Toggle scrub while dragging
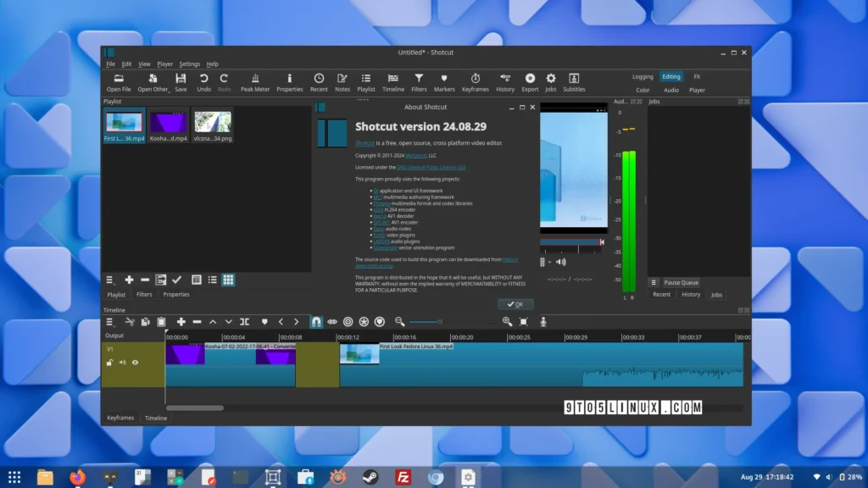This screenshot has width=868, height=488. [332, 321]
